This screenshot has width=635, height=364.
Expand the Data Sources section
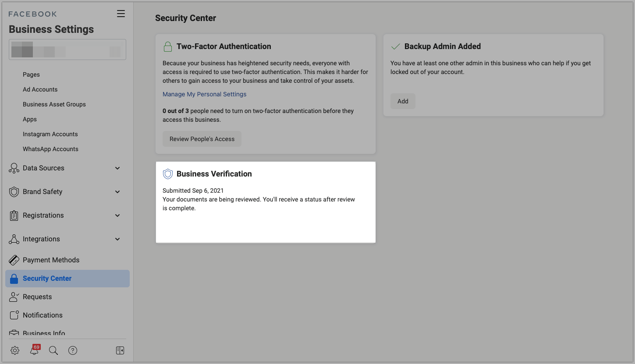coord(117,168)
